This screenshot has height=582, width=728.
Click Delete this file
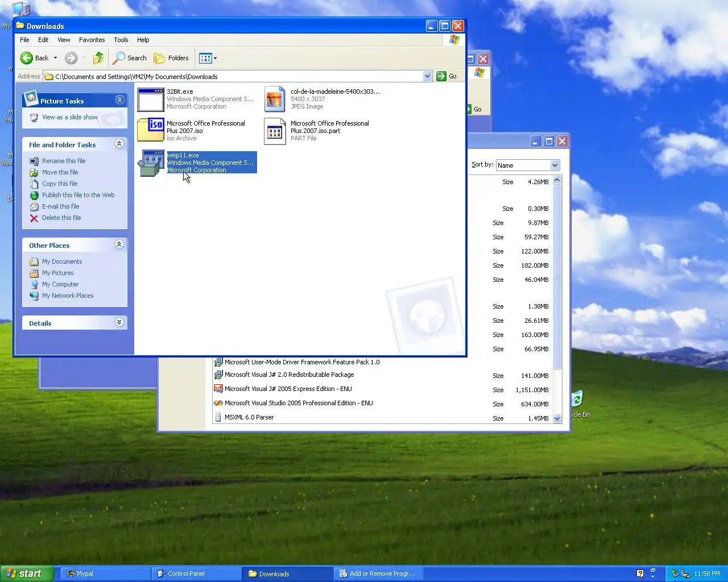(61, 218)
